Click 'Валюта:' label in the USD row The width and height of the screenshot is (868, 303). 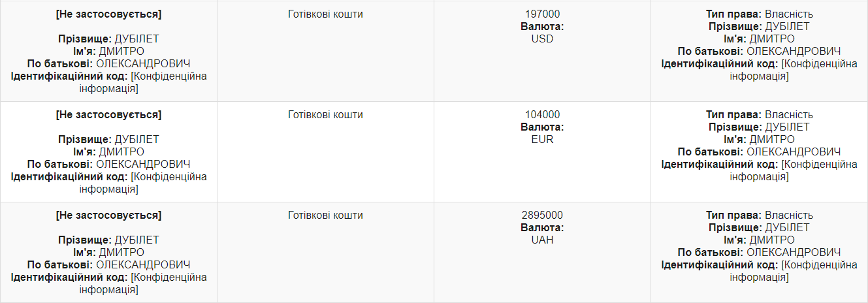point(542,27)
